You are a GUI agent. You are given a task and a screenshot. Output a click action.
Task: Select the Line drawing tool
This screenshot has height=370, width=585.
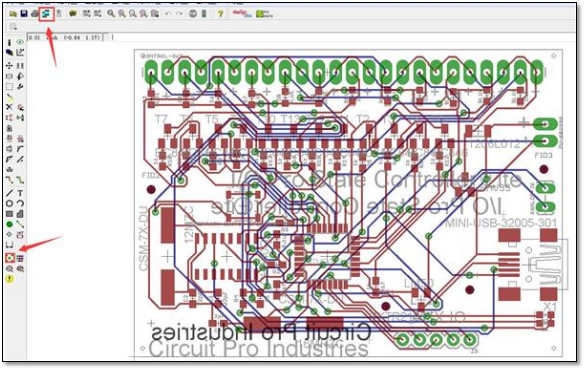[9, 193]
